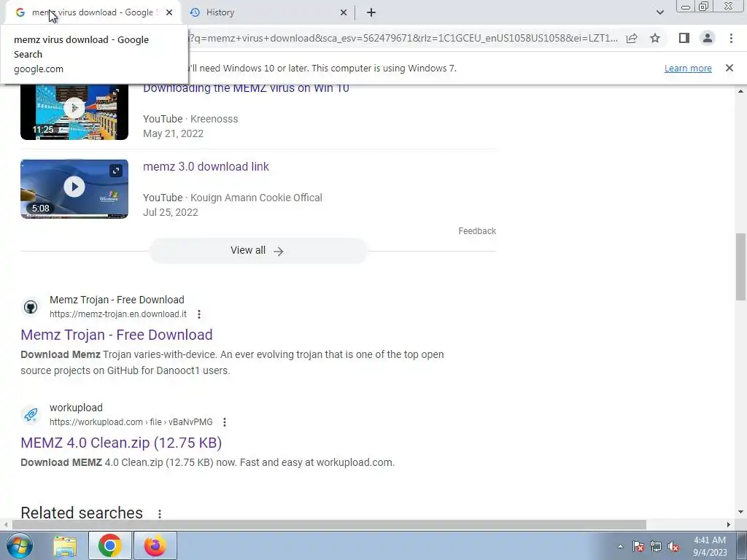
Task: Click the vertical scrollbar up arrow
Action: tap(741, 90)
